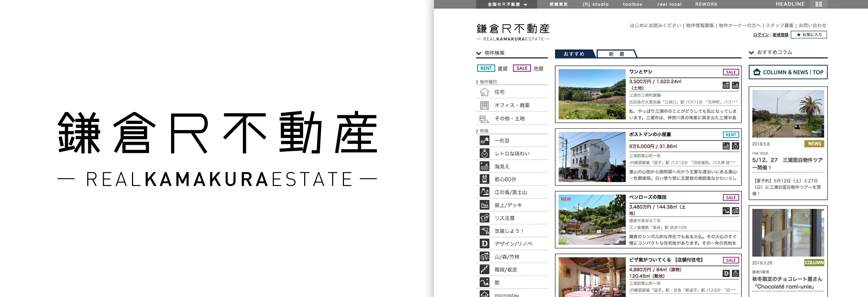868x297 pixels.
Task: Click the D design tag icon on ピザ窯がついてくる listing
Action: [x=726, y=274]
